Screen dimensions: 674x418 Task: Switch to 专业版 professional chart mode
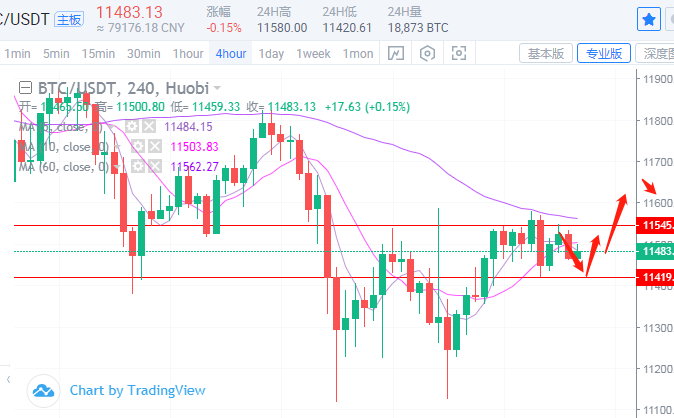click(x=605, y=54)
